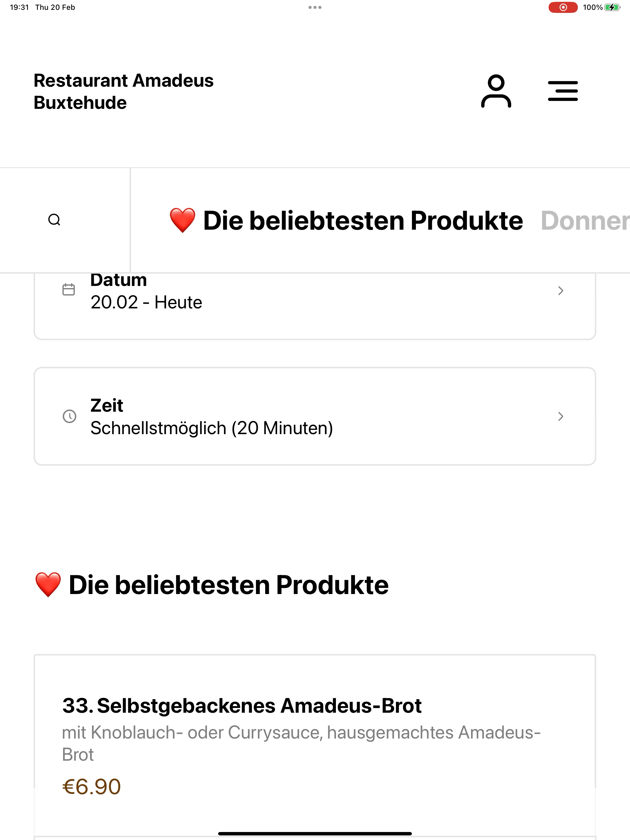The image size is (630, 840).
Task: Tap the three-dot multitasking indicator
Action: point(315,7)
